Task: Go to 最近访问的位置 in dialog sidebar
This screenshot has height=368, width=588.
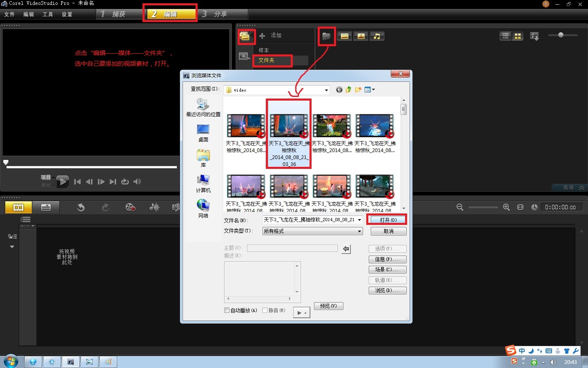Action: (x=203, y=108)
